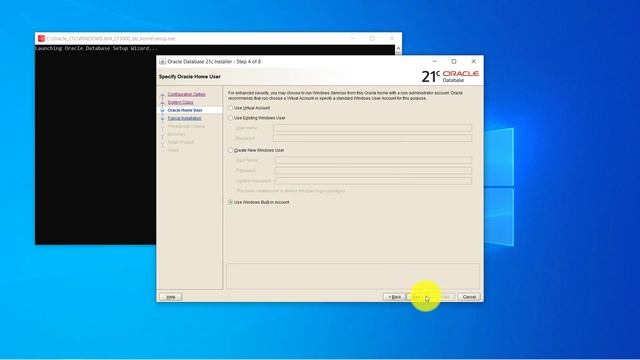The height and width of the screenshot is (360, 640).
Task: Minimize the setup.exe console window
Action: (353, 38)
